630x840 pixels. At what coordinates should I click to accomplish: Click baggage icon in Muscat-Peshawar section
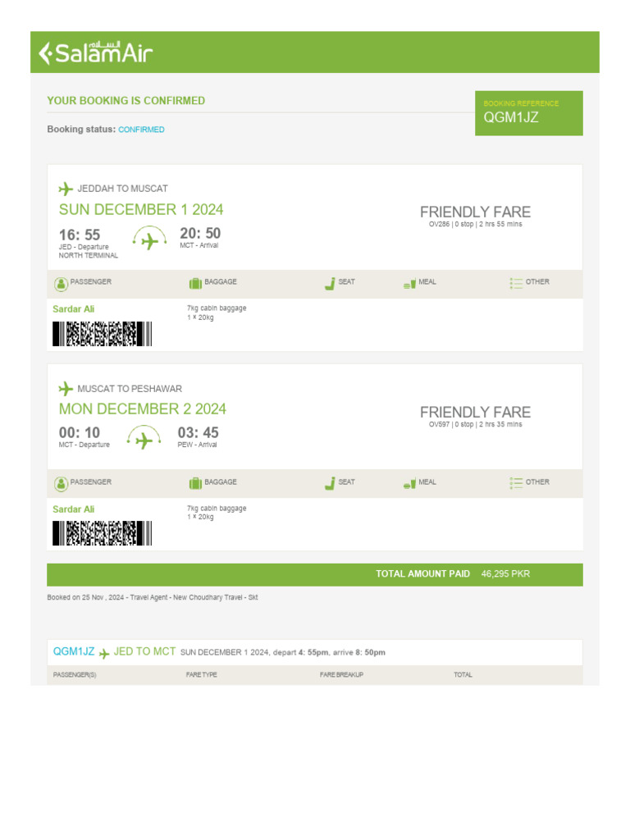[195, 483]
